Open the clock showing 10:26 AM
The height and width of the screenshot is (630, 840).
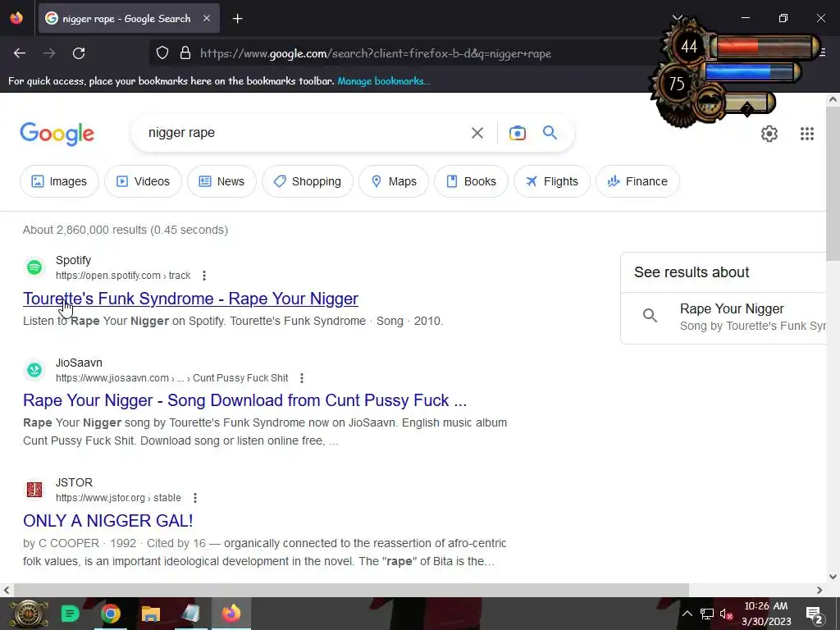tap(766, 614)
